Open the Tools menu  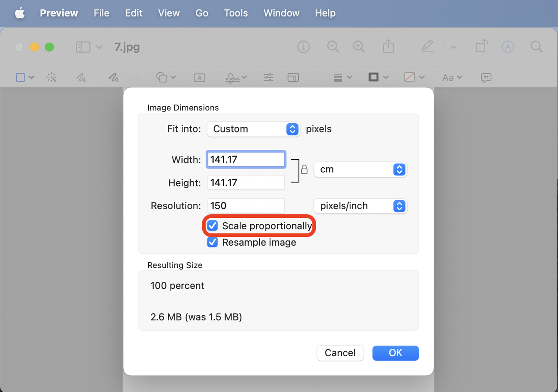click(x=236, y=13)
